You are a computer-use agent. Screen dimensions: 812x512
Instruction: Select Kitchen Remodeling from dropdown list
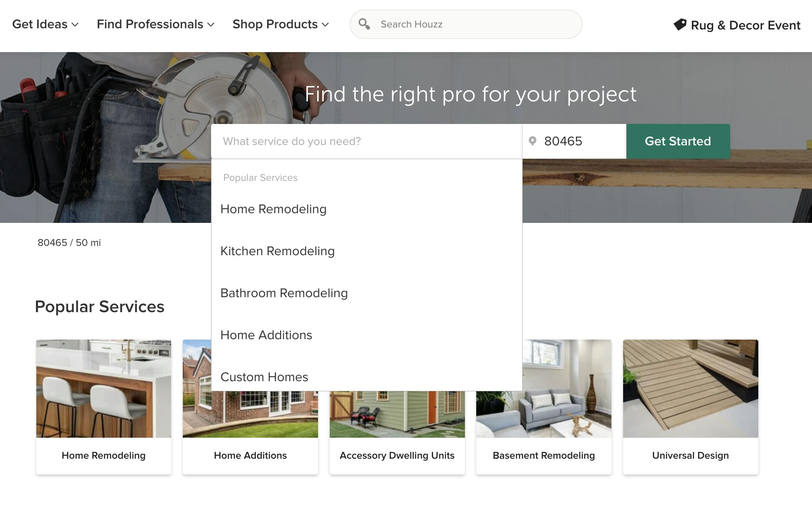pos(278,251)
